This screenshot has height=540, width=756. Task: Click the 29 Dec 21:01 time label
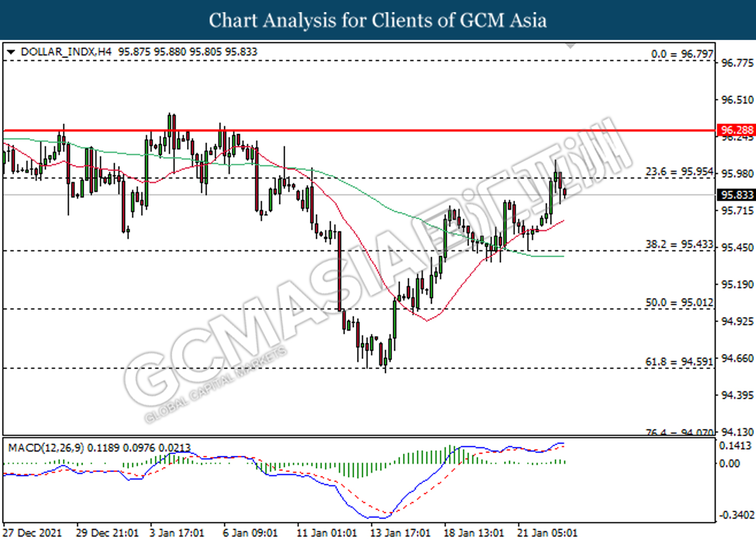coord(107,533)
